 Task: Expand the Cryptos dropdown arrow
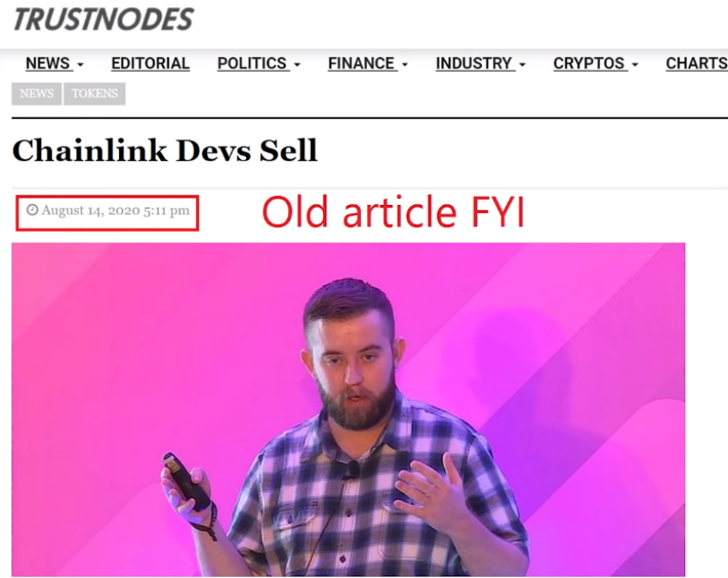tap(635, 65)
